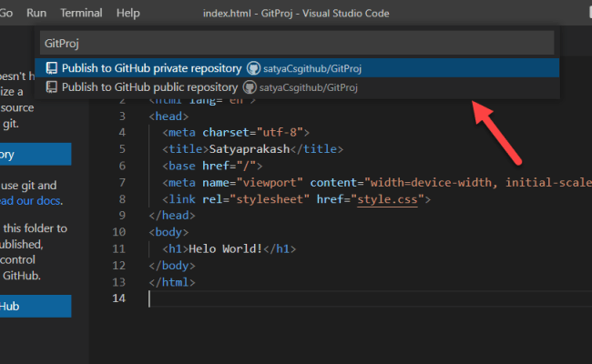Click the charset="utf-8" attribute text

[252, 132]
